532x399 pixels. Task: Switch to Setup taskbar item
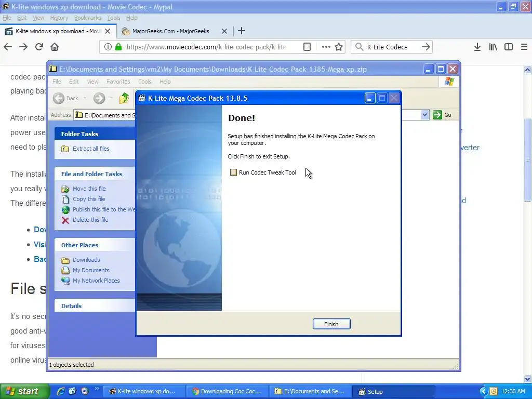click(394, 392)
